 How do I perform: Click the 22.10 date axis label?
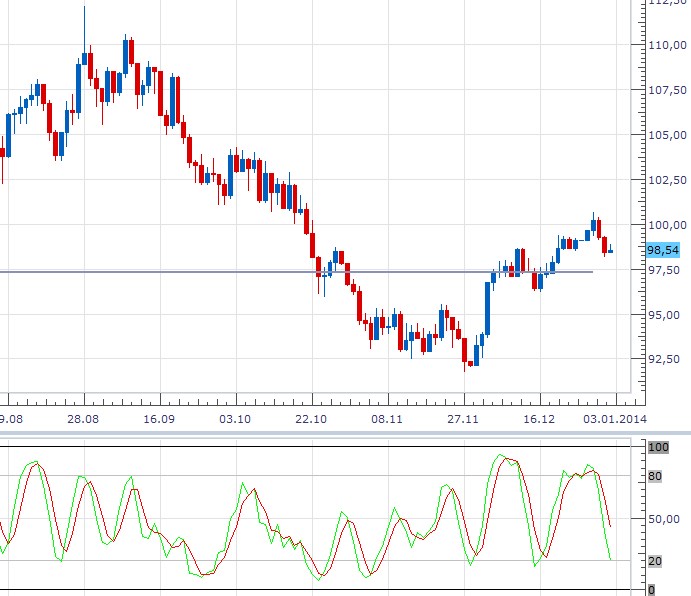(x=311, y=420)
